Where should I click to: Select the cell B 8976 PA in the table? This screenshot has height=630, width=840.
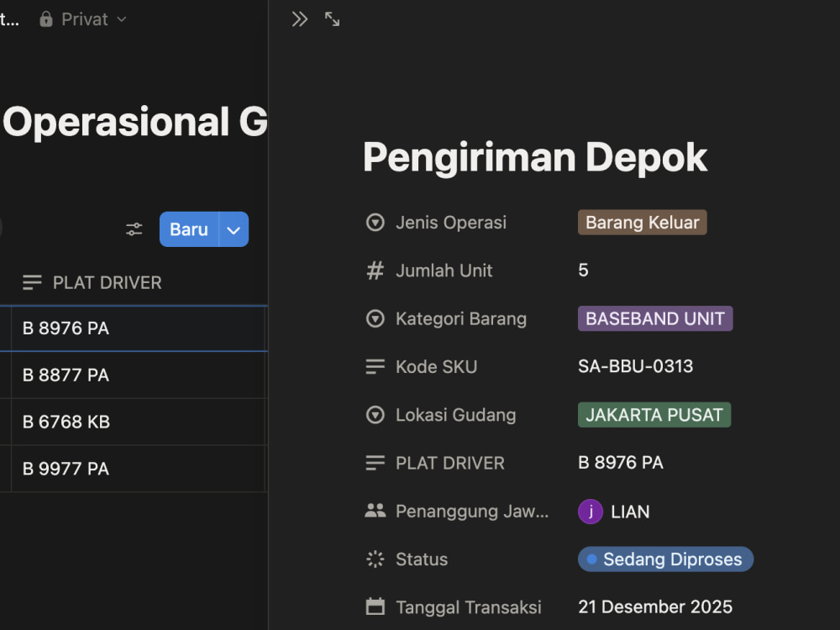click(139, 328)
